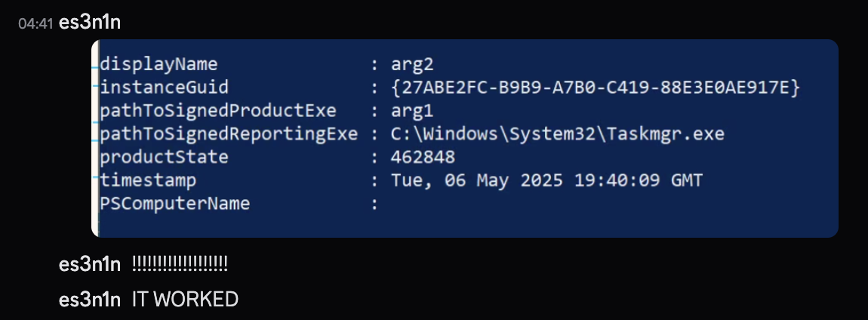Click the es3n1n username beside IT WORKED
The image size is (868, 320).
(x=90, y=300)
